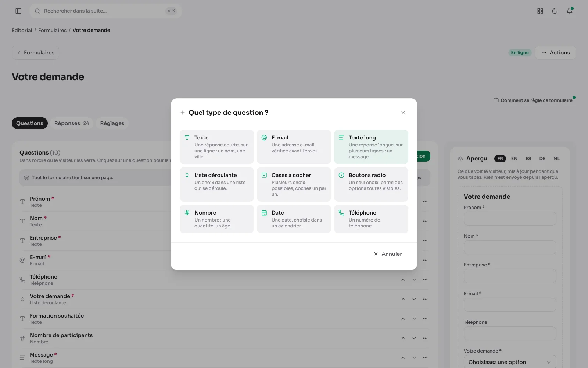Open more options for E-mail question
The image size is (588, 368).
[425, 260]
